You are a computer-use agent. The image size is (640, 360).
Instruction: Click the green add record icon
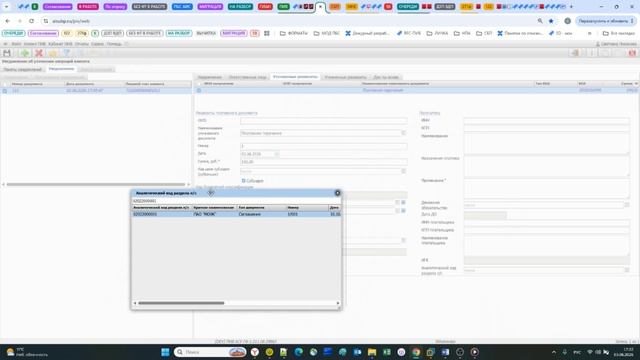[x=25, y=53]
